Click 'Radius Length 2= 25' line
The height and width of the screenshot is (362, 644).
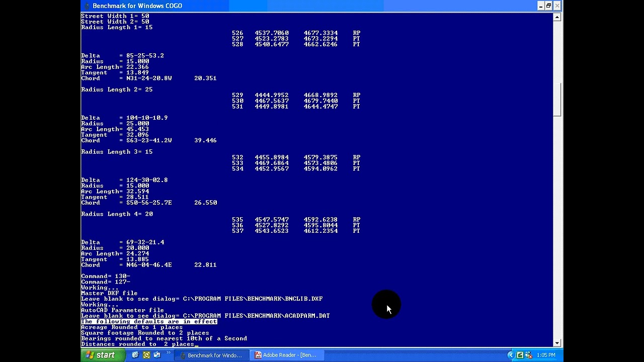point(117,89)
